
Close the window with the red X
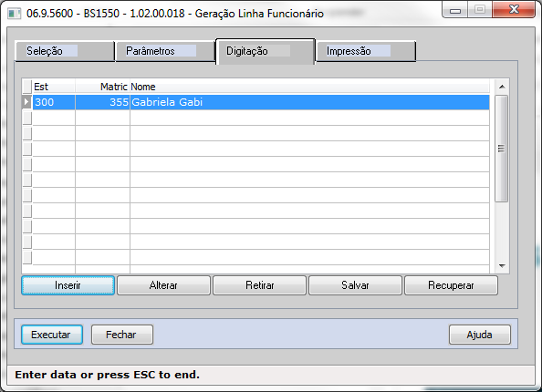point(514,10)
